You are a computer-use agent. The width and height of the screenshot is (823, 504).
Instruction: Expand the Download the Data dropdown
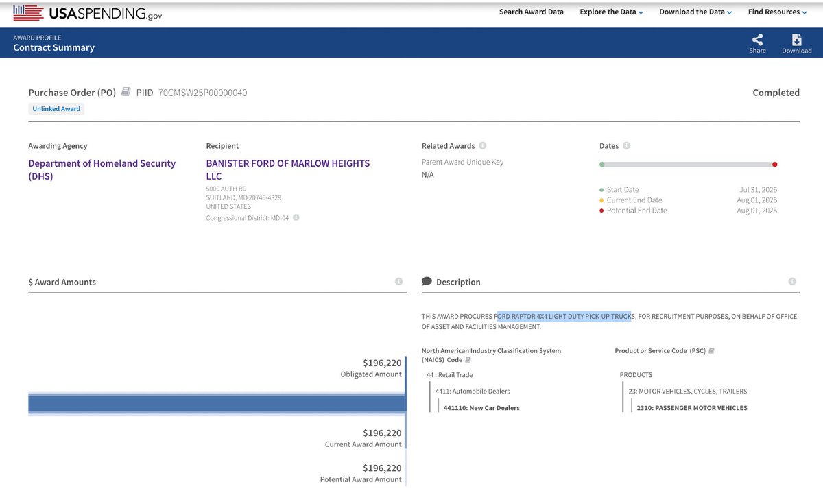[x=695, y=12]
